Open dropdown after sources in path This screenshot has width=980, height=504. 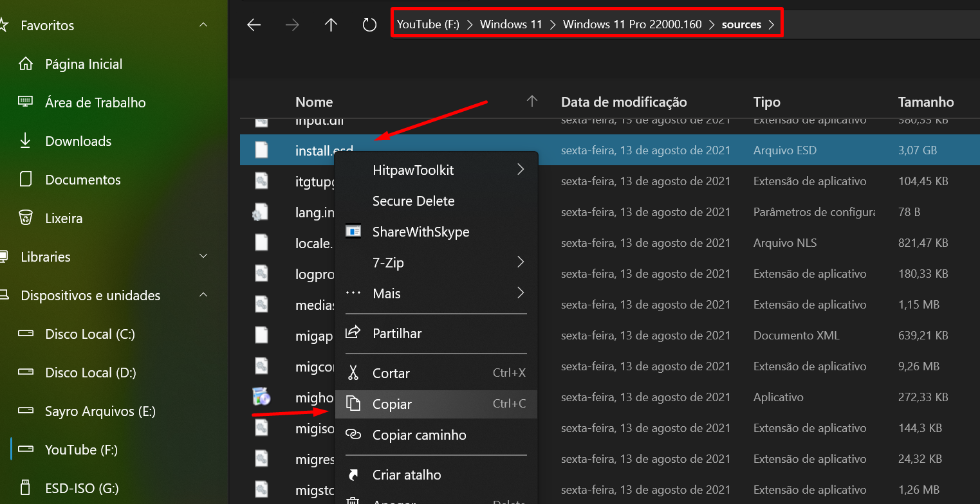pos(772,25)
